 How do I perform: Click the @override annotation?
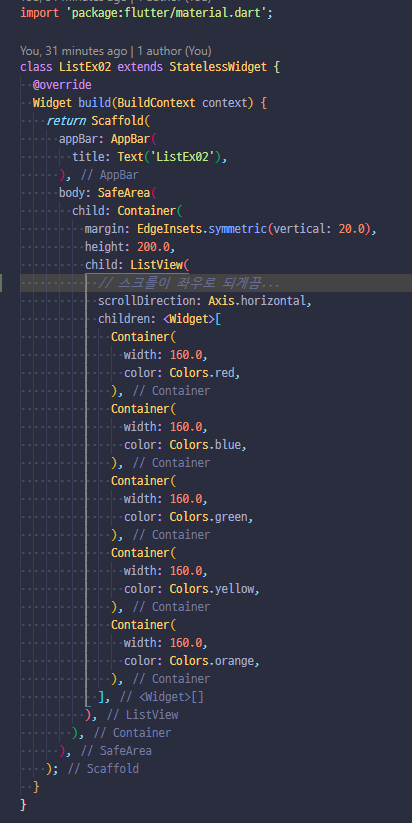point(62,85)
